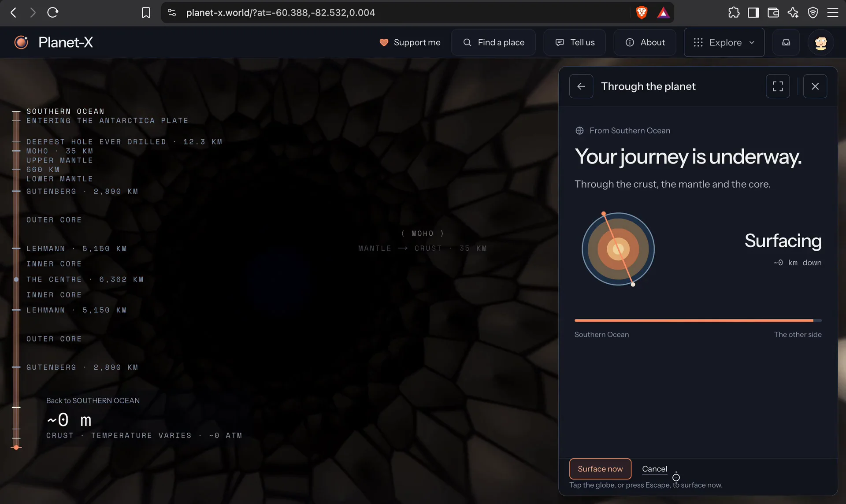
Task: Select THE CENTRE · 6,362 KM marker
Action: pyautogui.click(x=85, y=279)
